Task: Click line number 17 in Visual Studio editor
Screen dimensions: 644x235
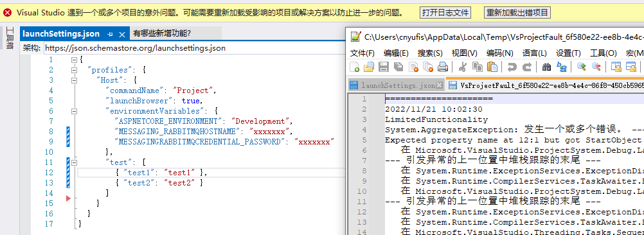Action: tap(49, 224)
